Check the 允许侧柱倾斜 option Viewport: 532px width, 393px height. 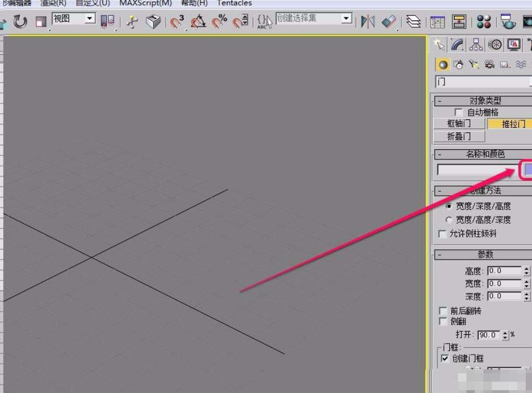442,233
